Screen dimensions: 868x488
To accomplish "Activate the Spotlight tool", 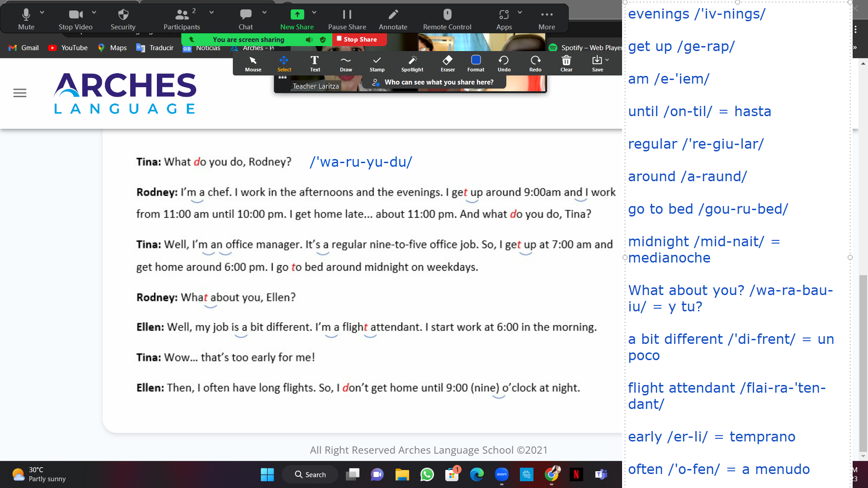I will (412, 64).
